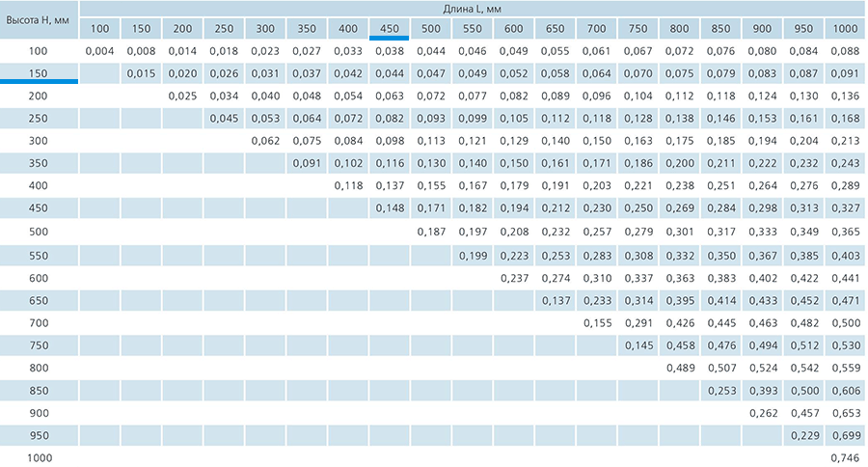868x467 pixels.
Task: Click the 250 length column header
Action: 224,29
